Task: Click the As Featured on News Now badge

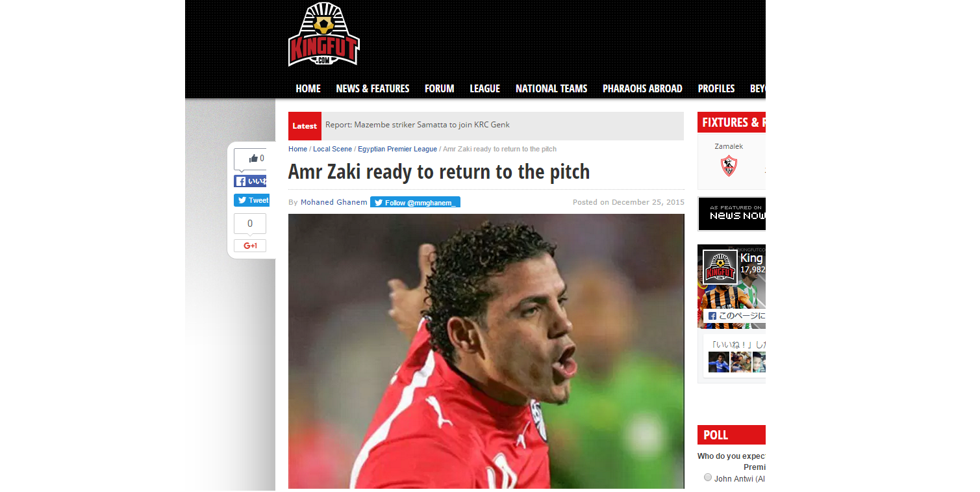Action: click(732, 214)
